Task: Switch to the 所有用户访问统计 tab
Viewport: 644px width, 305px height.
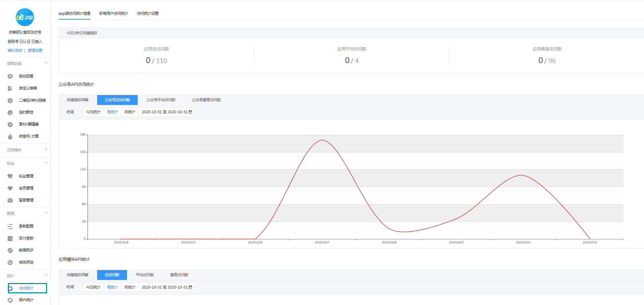Action: (113, 14)
